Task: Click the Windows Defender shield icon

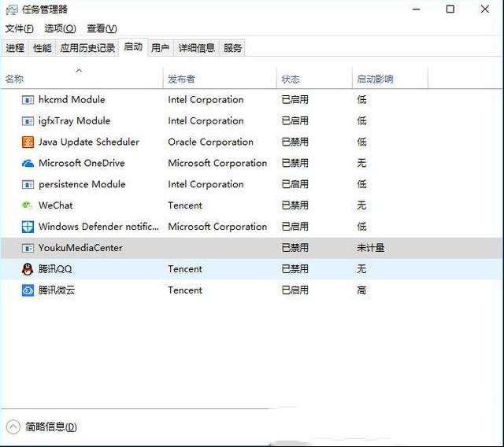Action: [x=28, y=227]
